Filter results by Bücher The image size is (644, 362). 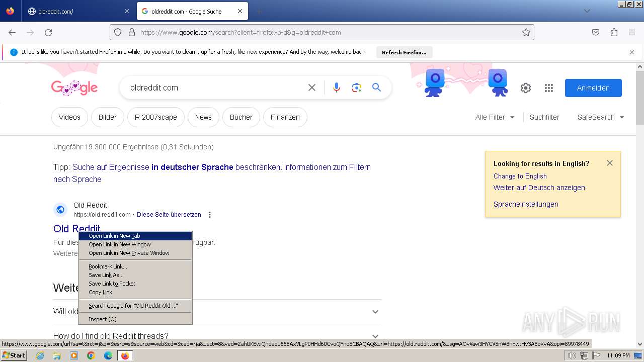[241, 117]
